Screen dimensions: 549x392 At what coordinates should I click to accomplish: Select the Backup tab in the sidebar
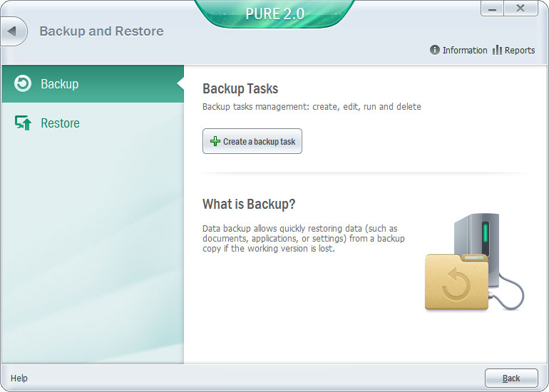(x=93, y=84)
